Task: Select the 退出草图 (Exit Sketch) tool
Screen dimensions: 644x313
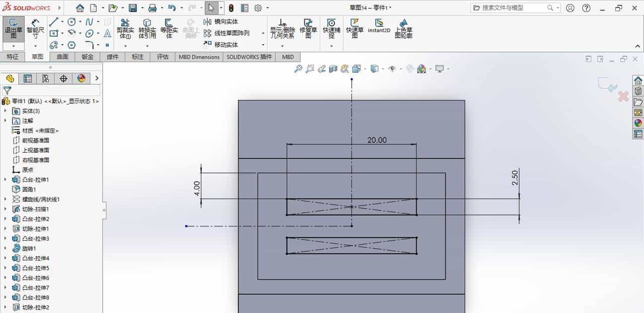Action: point(14,28)
